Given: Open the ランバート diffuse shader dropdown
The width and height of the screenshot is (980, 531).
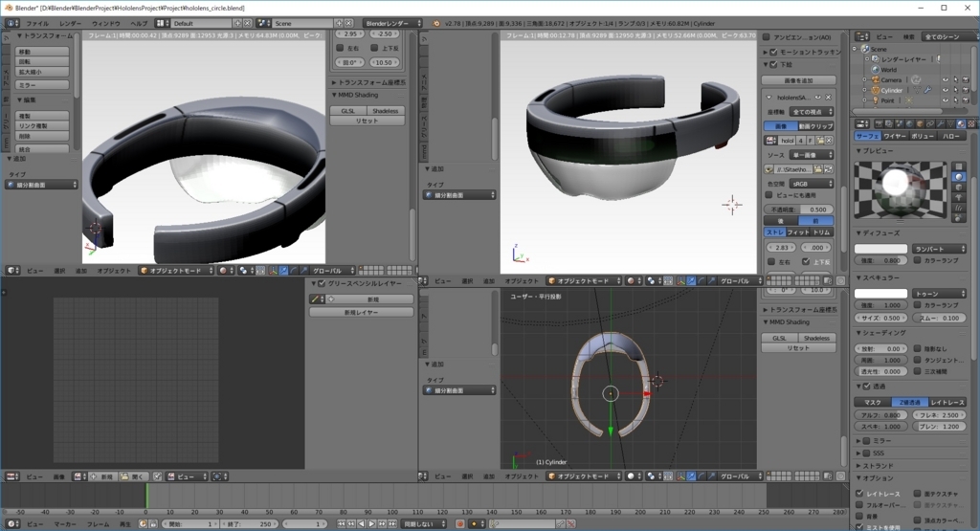Looking at the screenshot, I should pos(939,249).
